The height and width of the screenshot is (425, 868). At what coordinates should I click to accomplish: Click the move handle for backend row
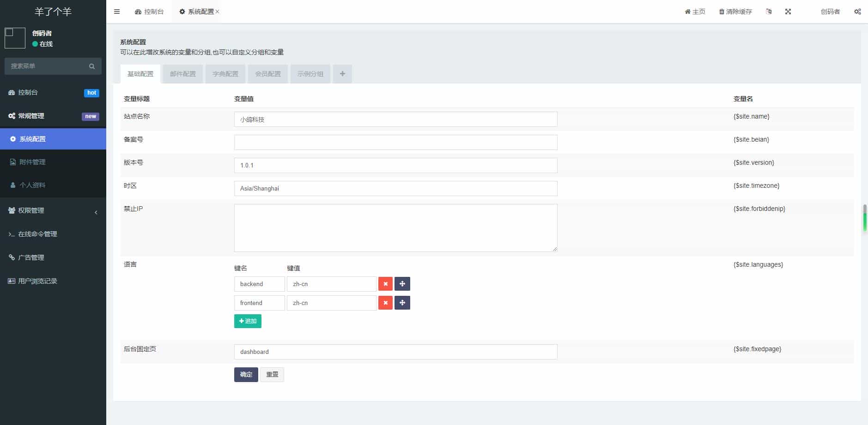(x=402, y=284)
